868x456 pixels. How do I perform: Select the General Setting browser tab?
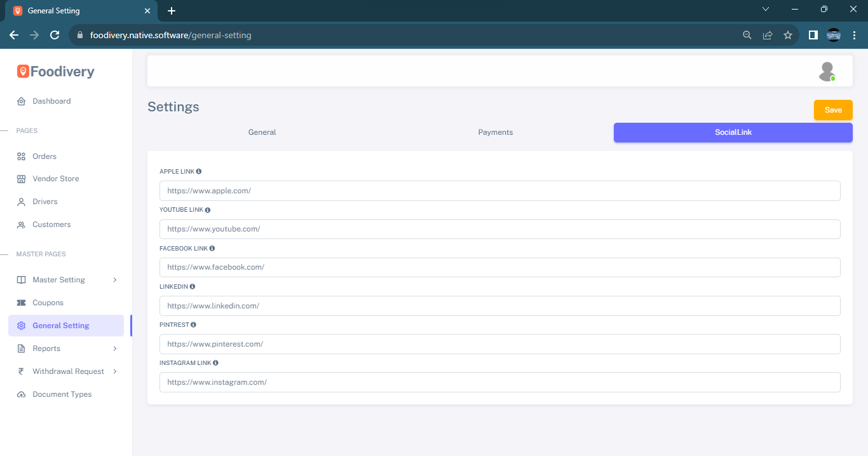[81, 11]
